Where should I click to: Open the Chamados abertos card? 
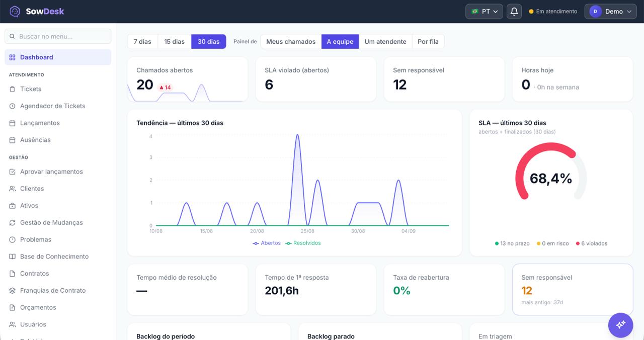click(x=188, y=79)
